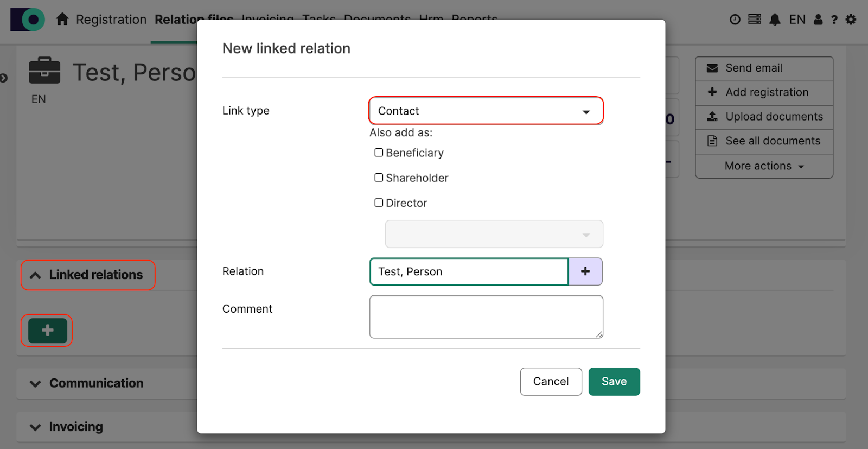This screenshot has width=868, height=449.
Task: Click Add registration action
Action: click(764, 92)
